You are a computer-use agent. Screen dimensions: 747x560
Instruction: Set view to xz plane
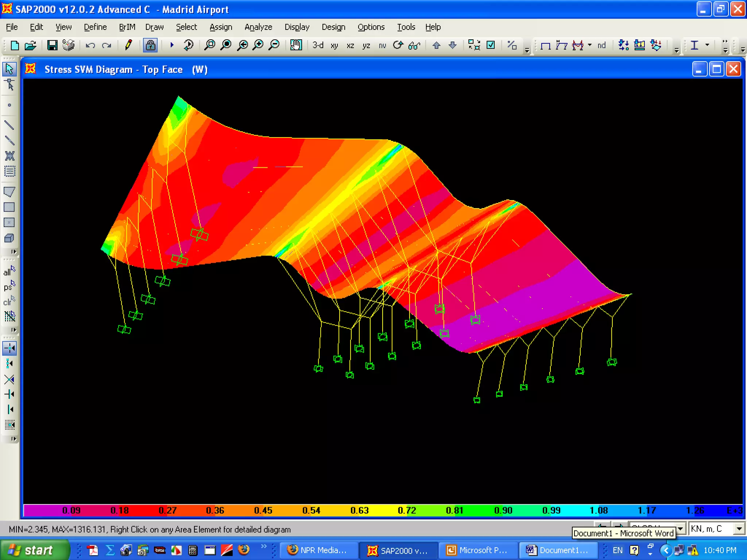pyautogui.click(x=350, y=46)
